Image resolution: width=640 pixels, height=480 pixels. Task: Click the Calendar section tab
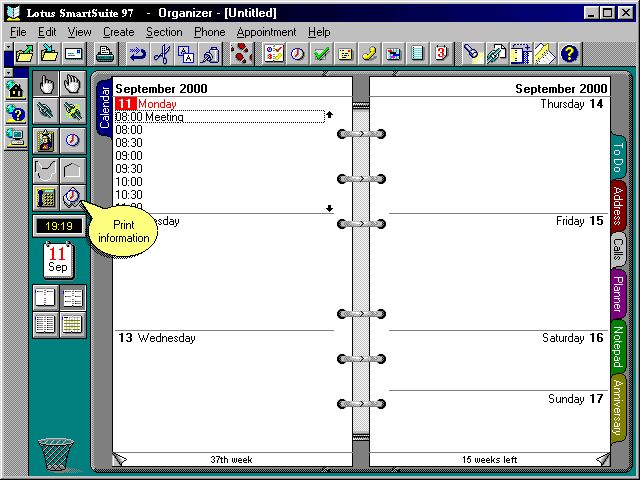click(104, 107)
